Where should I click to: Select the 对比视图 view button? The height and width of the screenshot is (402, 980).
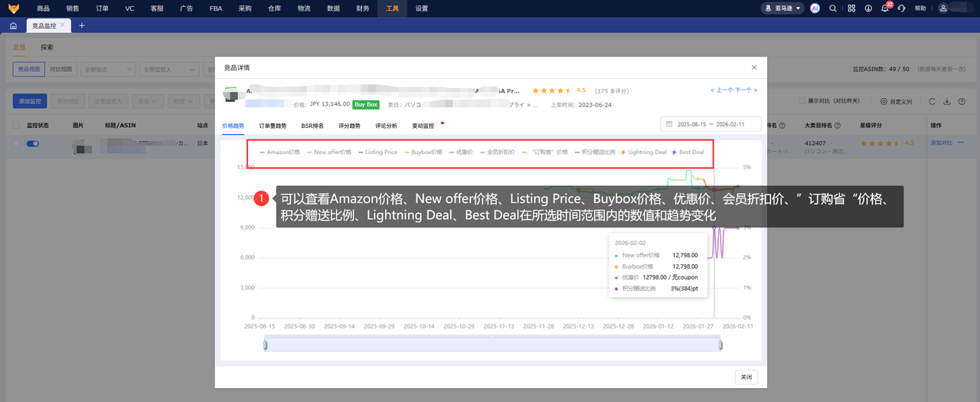(x=60, y=69)
